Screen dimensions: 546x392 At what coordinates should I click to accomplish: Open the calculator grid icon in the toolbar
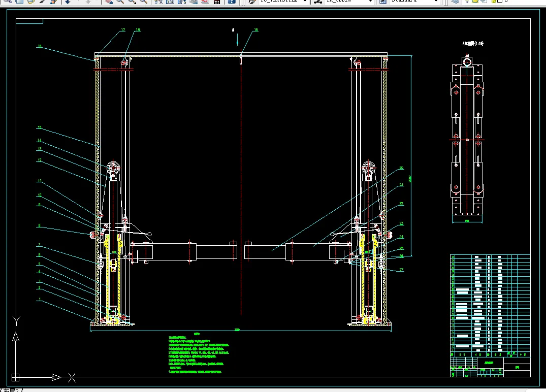[216, 2]
